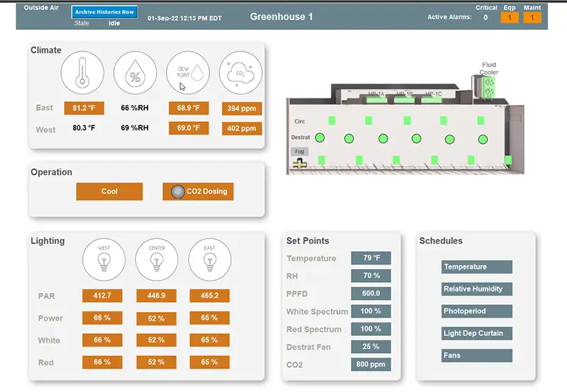Select the Center lighting bulb icon
Screen dimensions: 567x392
point(157,259)
